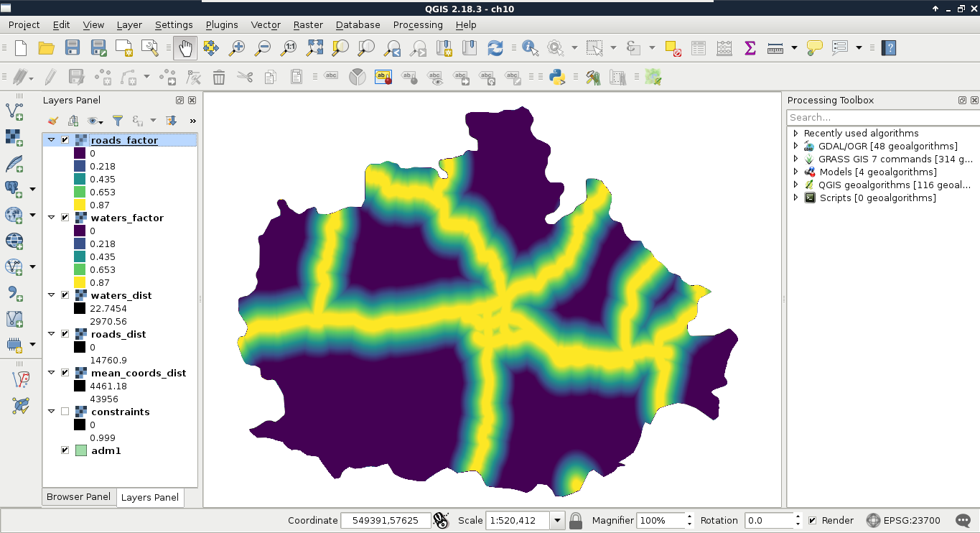Toggle the Render checkbox in status bar
The width and height of the screenshot is (980, 533).
(x=812, y=521)
